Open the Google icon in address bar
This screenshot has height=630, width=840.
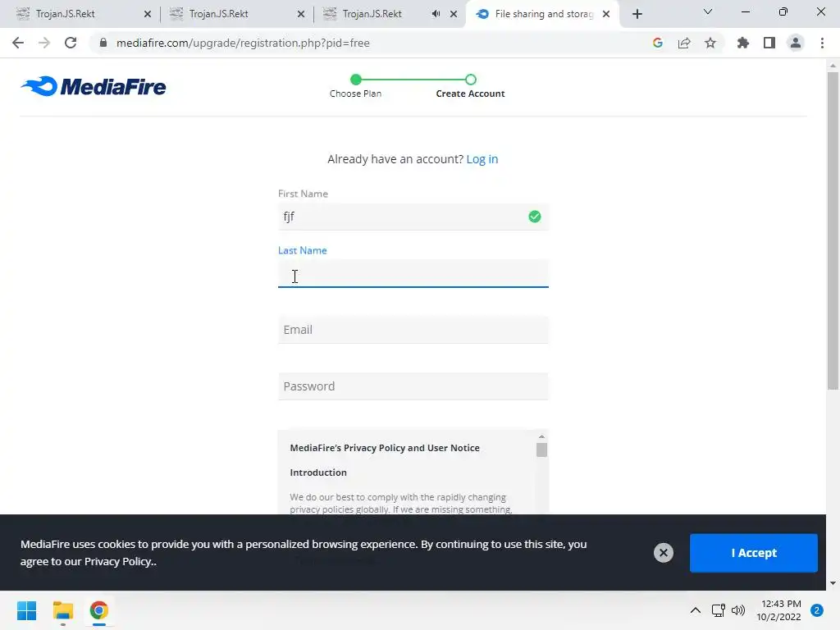coord(658,43)
